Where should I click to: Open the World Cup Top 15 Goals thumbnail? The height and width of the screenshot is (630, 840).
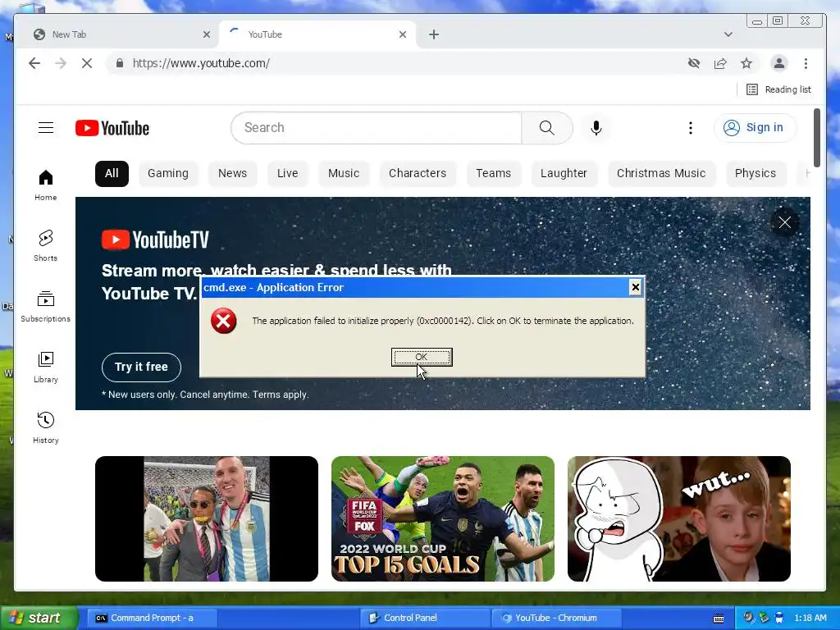[442, 518]
